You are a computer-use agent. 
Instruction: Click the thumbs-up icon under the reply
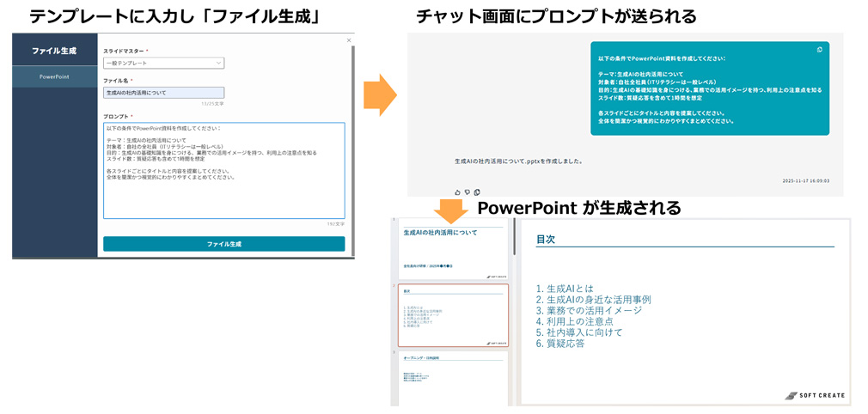pyautogui.click(x=457, y=192)
